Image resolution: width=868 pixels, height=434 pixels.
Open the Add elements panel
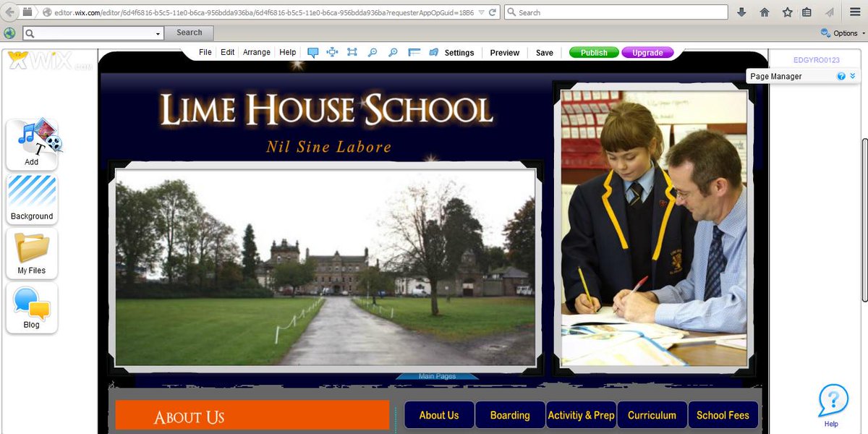click(32, 145)
